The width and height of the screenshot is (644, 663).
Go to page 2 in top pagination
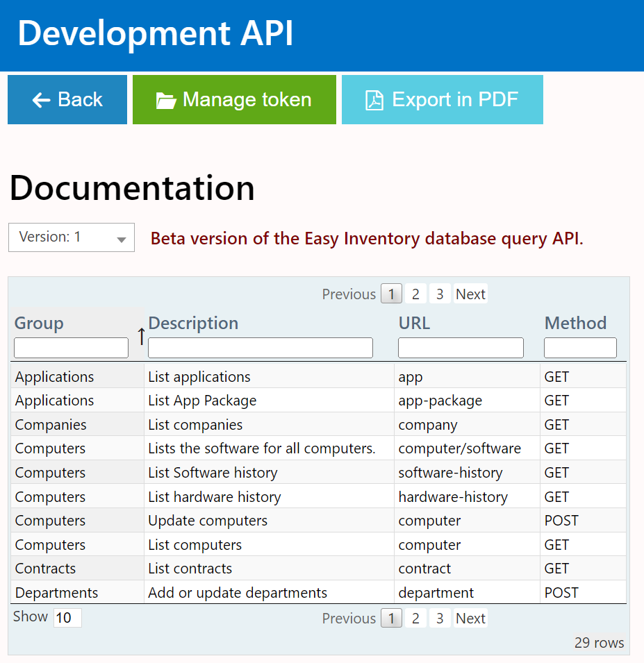pyautogui.click(x=415, y=294)
